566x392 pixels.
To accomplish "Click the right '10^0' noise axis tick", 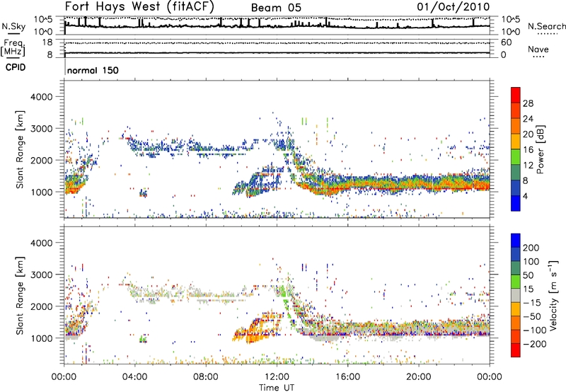I will [511, 32].
